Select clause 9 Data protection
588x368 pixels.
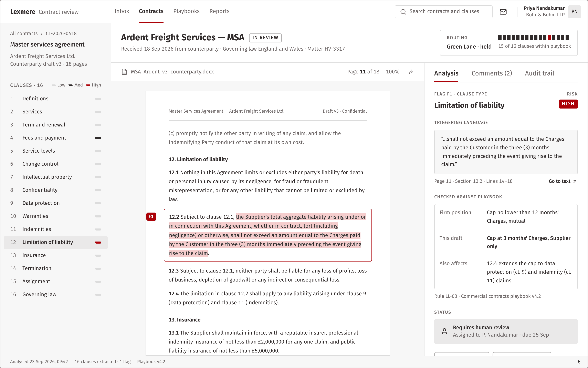click(x=56, y=203)
